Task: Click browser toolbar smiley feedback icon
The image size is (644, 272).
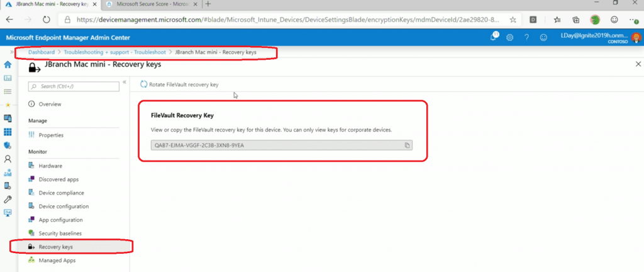Action: (614, 20)
